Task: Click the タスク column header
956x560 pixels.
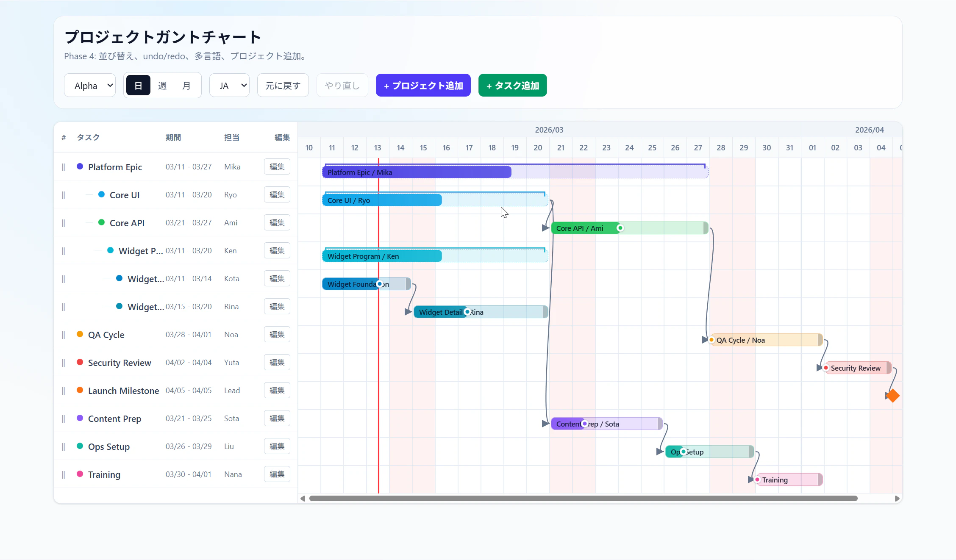Action: click(x=88, y=137)
